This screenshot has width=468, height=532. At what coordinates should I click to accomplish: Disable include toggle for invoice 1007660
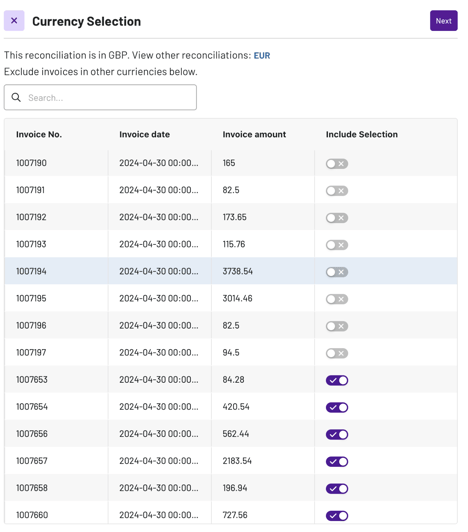point(337,516)
